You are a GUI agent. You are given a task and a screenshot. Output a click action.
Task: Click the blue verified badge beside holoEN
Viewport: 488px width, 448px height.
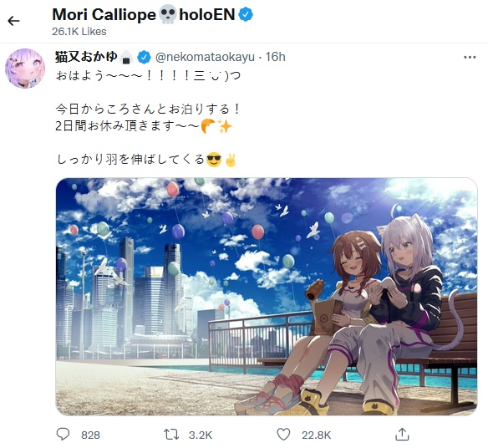pyautogui.click(x=246, y=15)
